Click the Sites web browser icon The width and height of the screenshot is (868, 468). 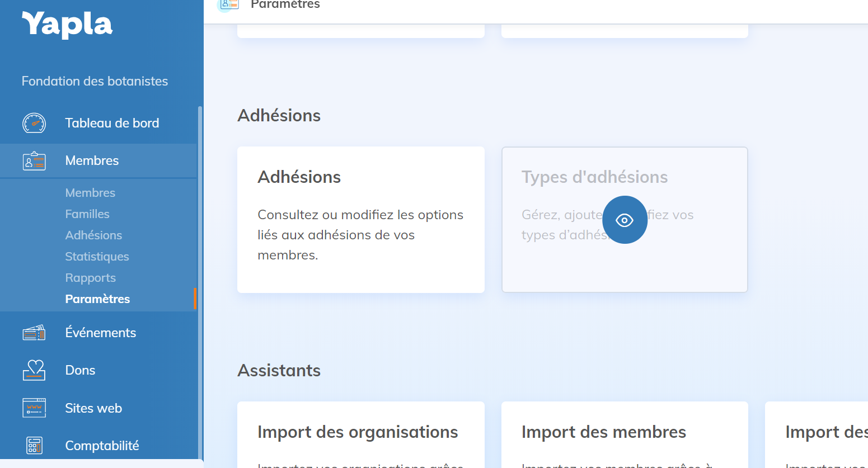coord(34,408)
